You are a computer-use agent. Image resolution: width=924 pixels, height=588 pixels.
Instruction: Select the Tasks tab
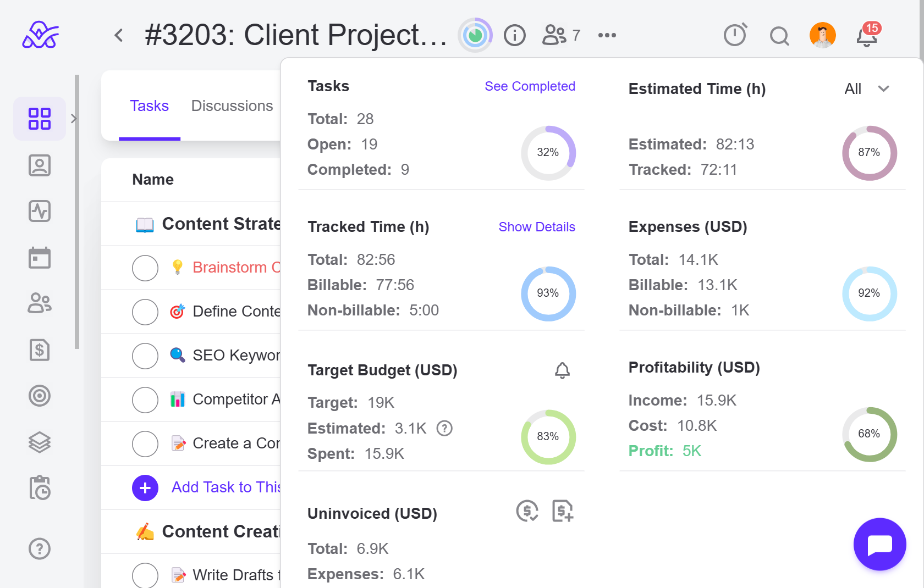click(x=149, y=106)
